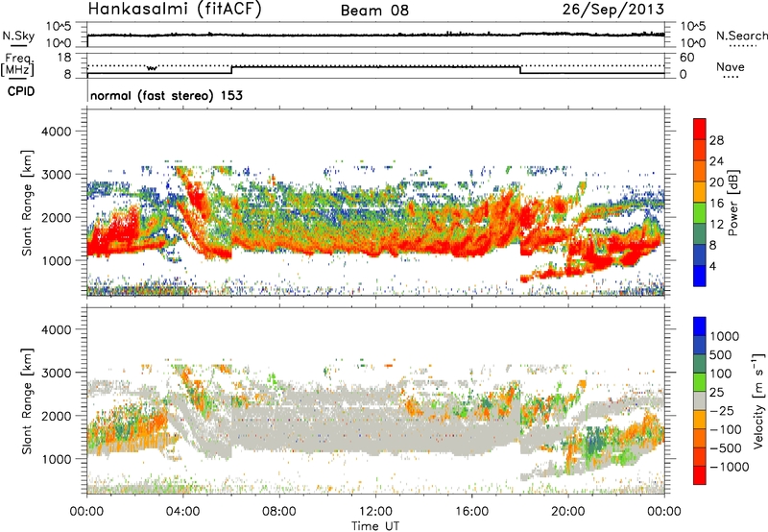
Task: Click the sky noise line panel
Action: pos(375,35)
